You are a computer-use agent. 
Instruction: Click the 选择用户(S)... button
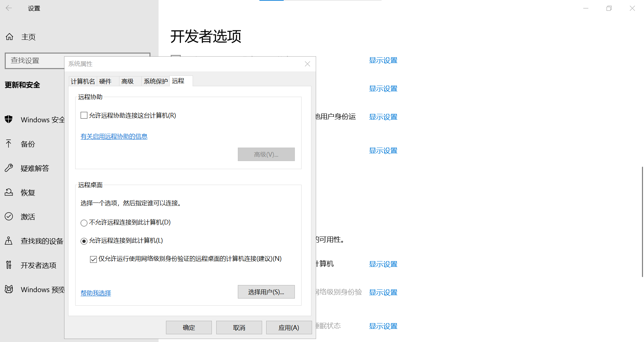pos(266,292)
